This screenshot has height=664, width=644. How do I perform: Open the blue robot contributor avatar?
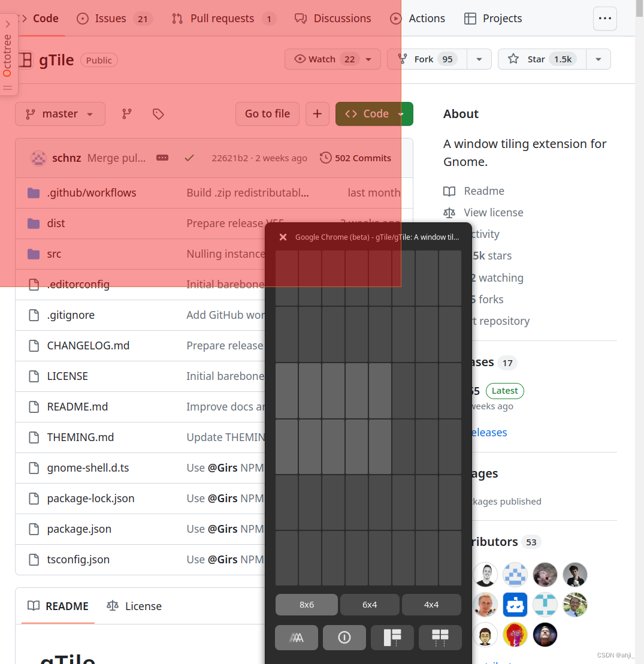515,604
